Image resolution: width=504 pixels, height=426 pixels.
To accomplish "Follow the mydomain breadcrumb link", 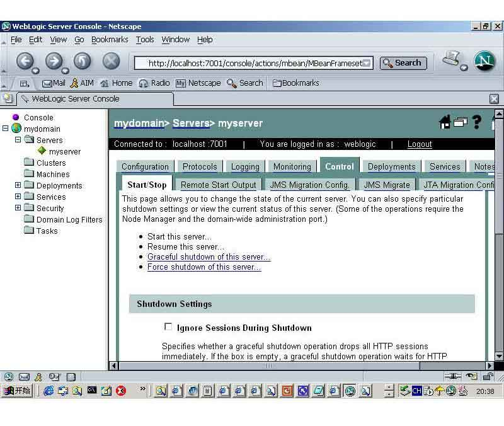I will tap(139, 123).
